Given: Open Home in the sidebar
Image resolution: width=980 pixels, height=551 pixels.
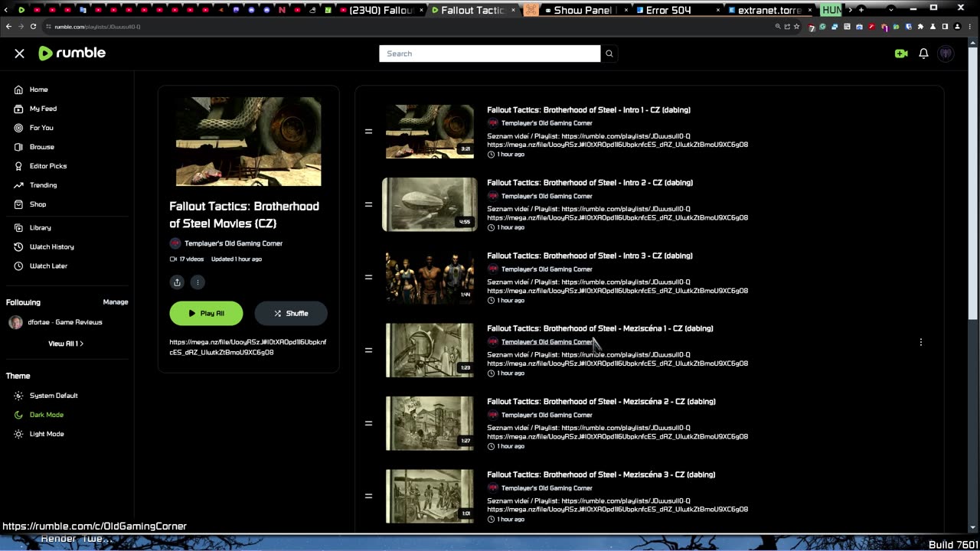Looking at the screenshot, I should click(x=39, y=90).
